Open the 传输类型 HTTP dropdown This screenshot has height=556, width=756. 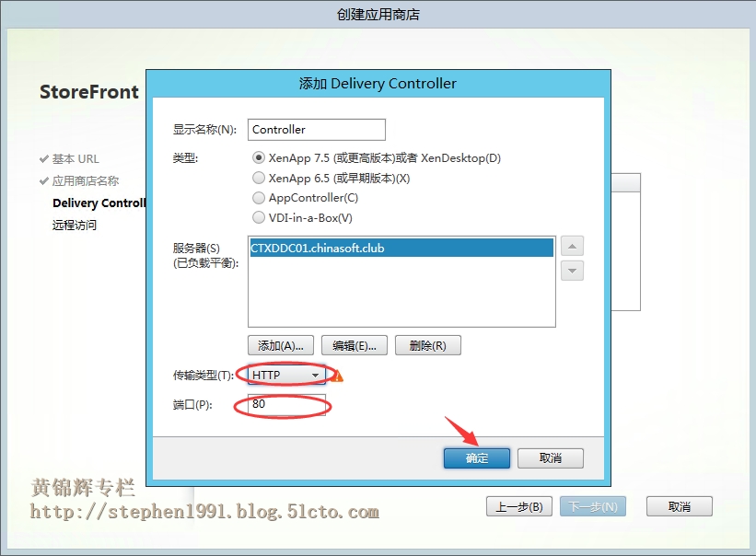287,375
